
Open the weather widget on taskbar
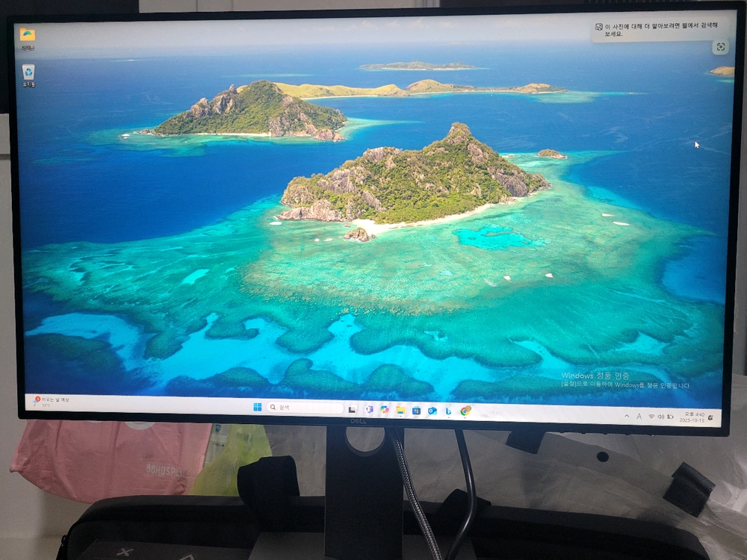pos(52,402)
